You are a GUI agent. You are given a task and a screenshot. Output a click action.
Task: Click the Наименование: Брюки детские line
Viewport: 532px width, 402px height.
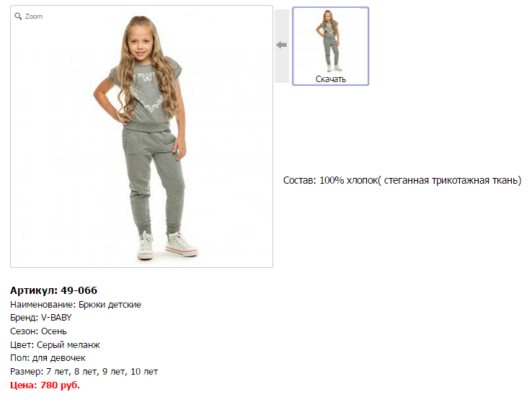tap(76, 305)
